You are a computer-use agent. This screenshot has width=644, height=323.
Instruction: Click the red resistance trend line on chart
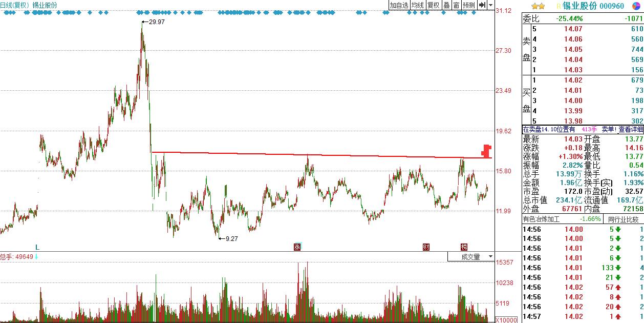point(307,154)
